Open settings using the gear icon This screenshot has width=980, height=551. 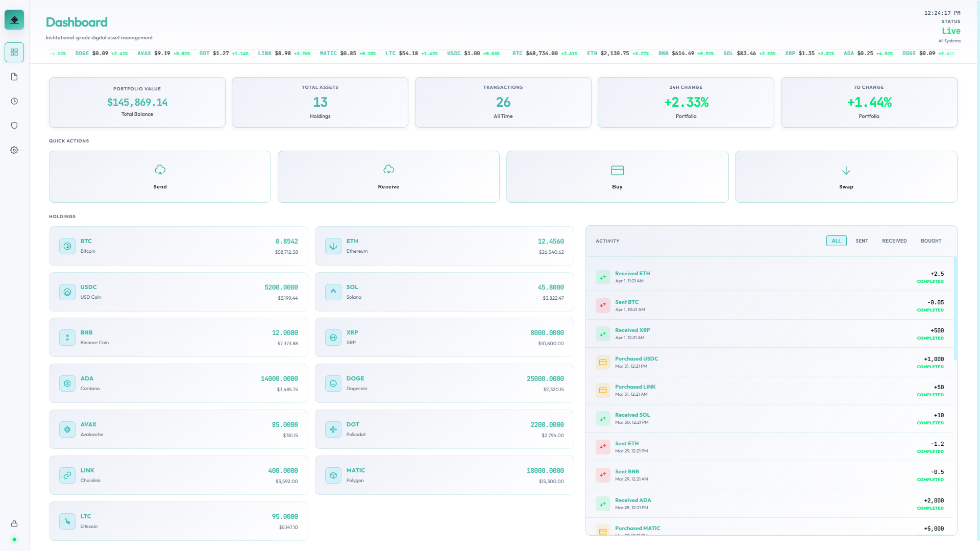tap(14, 150)
